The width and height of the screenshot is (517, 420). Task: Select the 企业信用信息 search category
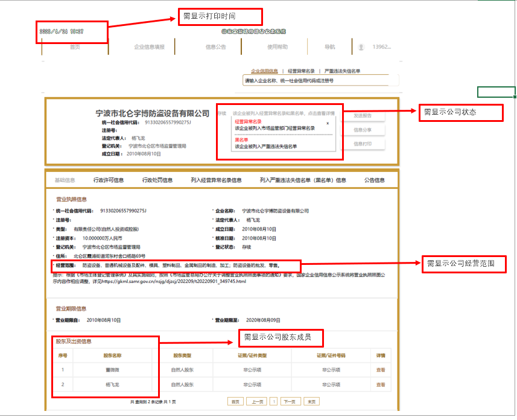tap(264, 71)
